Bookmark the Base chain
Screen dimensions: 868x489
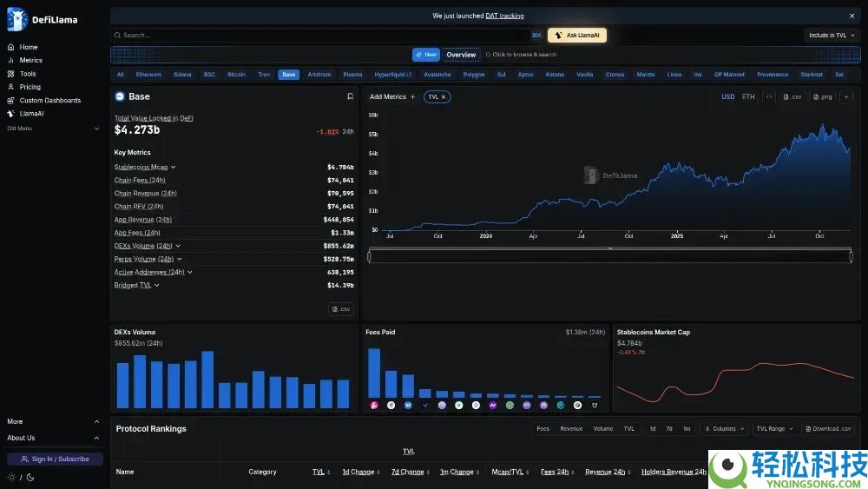350,96
